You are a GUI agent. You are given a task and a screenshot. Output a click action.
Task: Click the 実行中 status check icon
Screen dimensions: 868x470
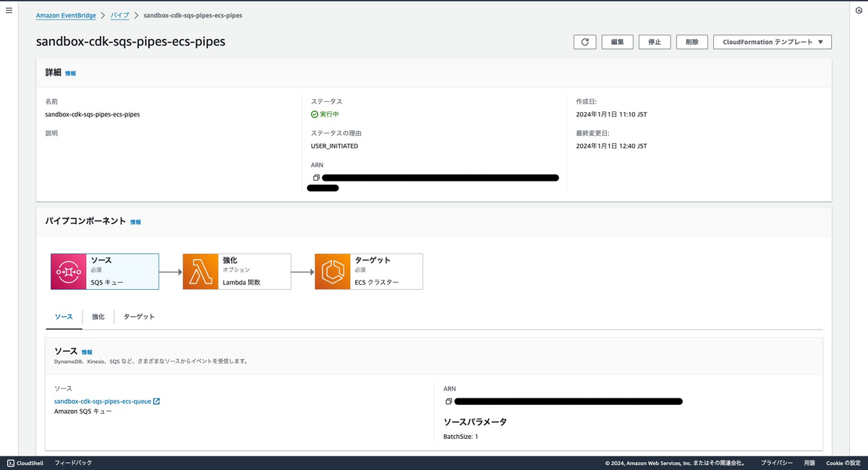315,114
